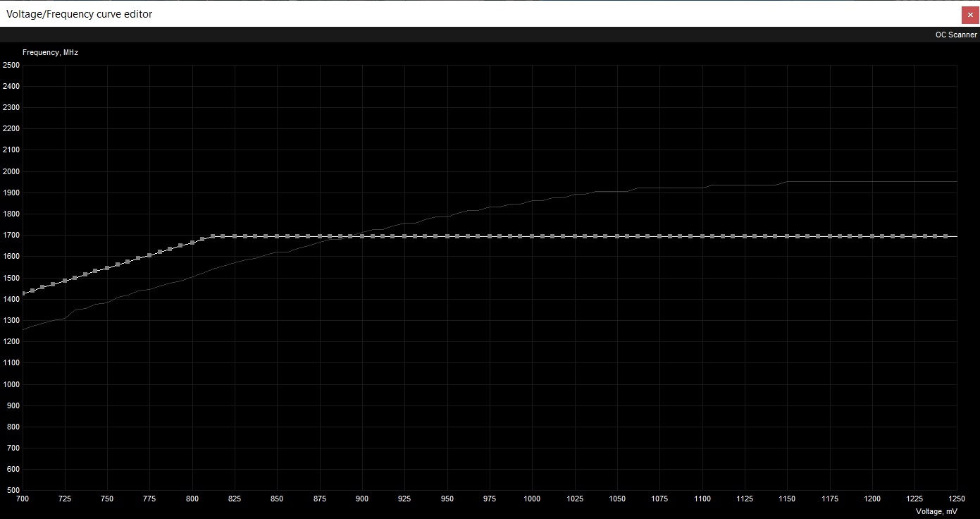Select the curve point at 1125 mV
The height and width of the screenshot is (519, 980).
click(745, 236)
